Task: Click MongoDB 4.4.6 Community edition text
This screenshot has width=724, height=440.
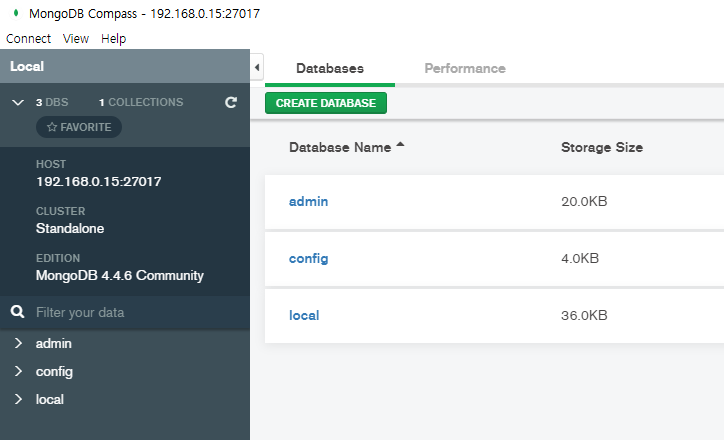Action: tap(120, 276)
